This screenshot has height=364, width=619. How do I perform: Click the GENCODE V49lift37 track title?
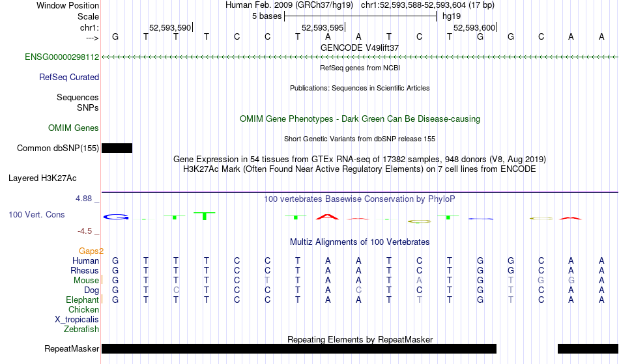360,48
